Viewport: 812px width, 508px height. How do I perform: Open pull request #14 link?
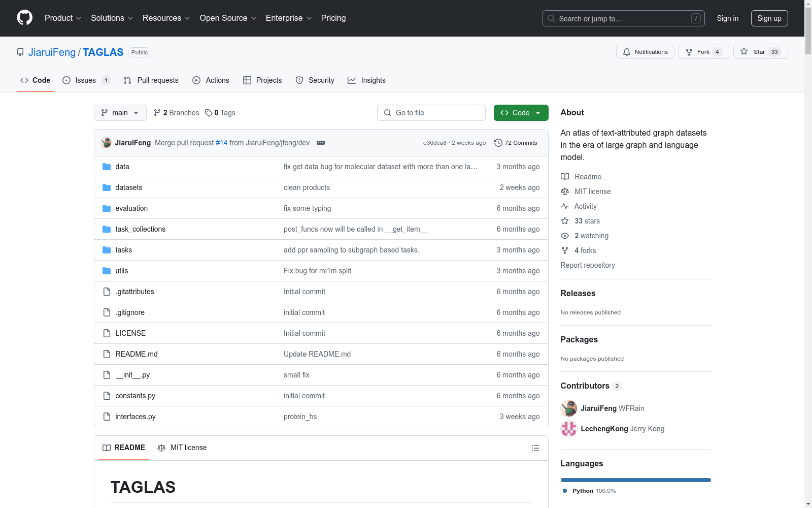point(222,143)
